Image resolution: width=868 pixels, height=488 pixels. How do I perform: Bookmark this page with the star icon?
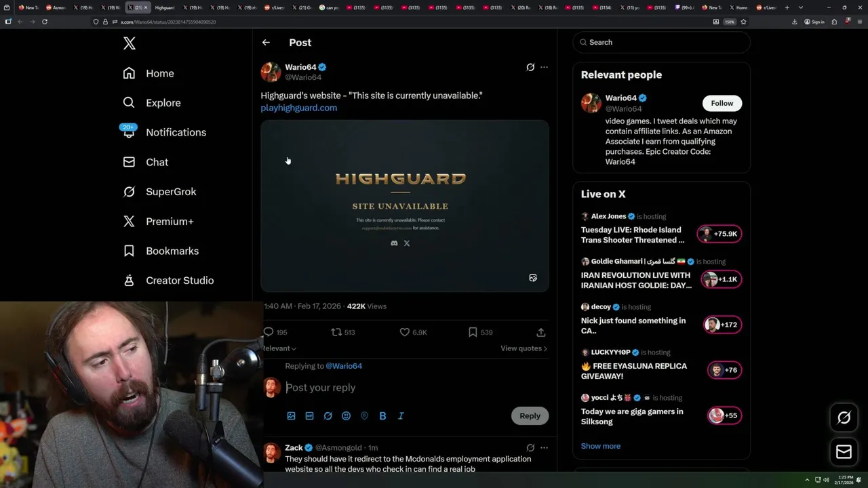coord(743,22)
